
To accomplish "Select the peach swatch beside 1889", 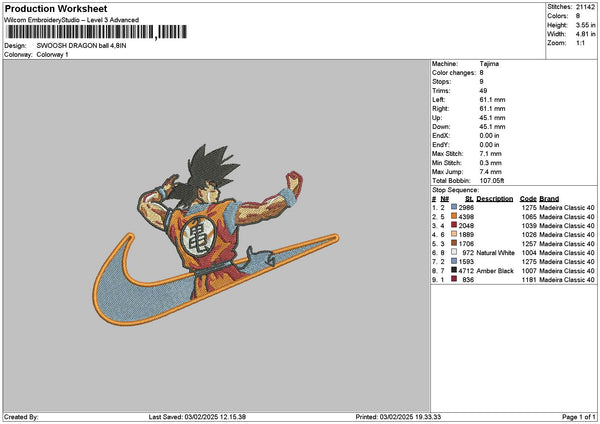I will 454,234.
